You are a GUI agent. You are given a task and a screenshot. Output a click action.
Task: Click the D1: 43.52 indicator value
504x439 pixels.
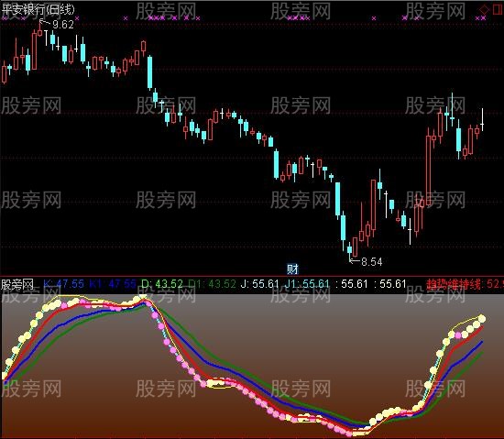(212, 284)
